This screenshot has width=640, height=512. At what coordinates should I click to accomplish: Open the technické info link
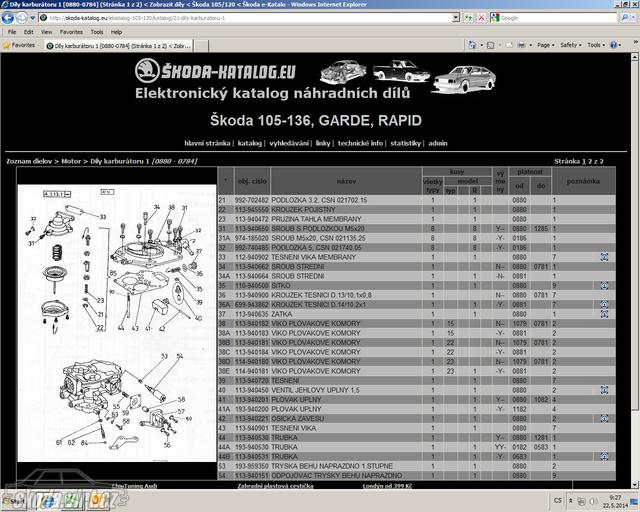click(360, 143)
